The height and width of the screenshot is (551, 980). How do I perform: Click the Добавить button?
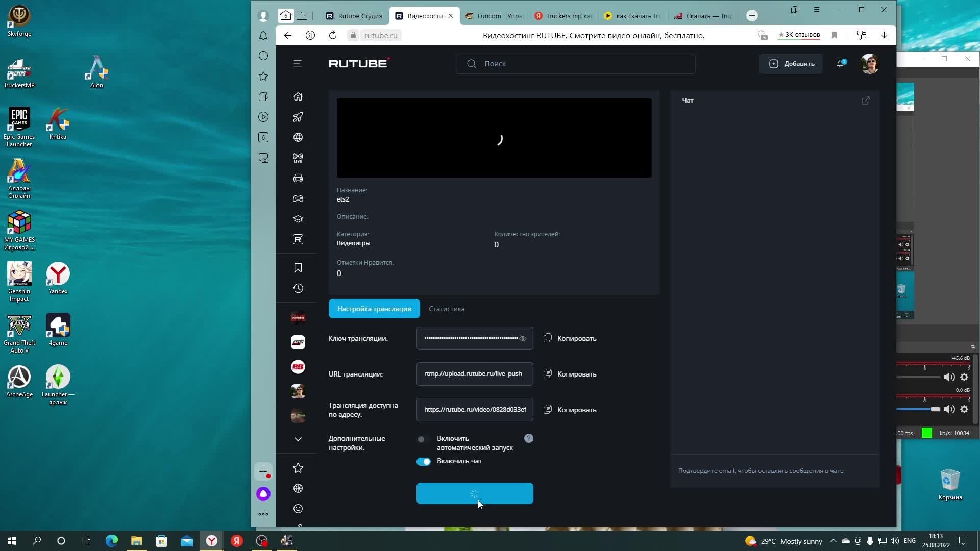(x=791, y=64)
